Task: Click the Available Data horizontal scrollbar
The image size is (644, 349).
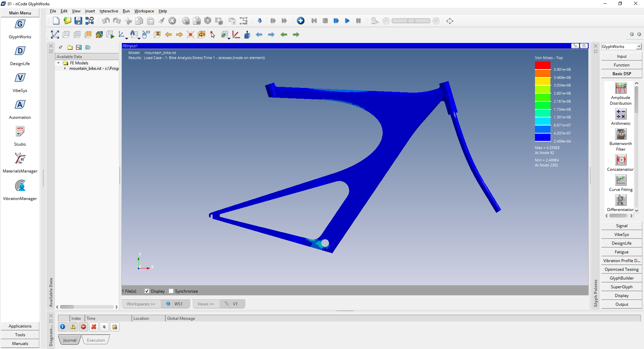Action: coord(87,307)
